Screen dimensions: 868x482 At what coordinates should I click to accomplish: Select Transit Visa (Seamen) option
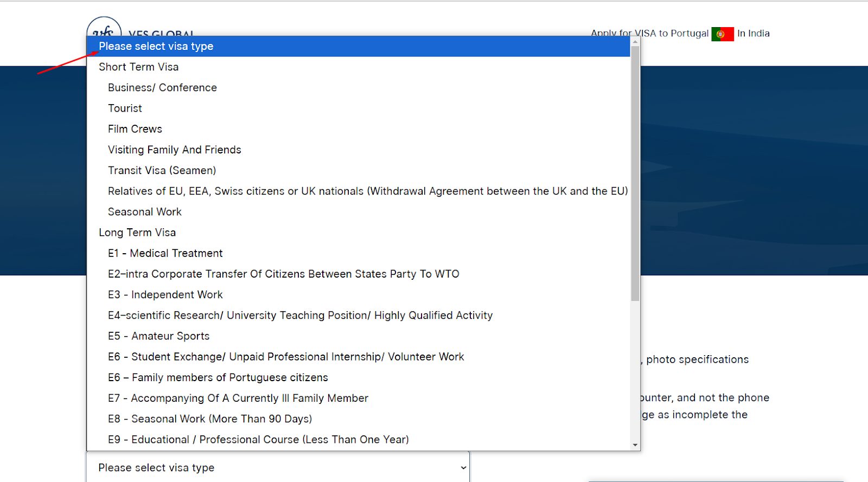pos(358,170)
